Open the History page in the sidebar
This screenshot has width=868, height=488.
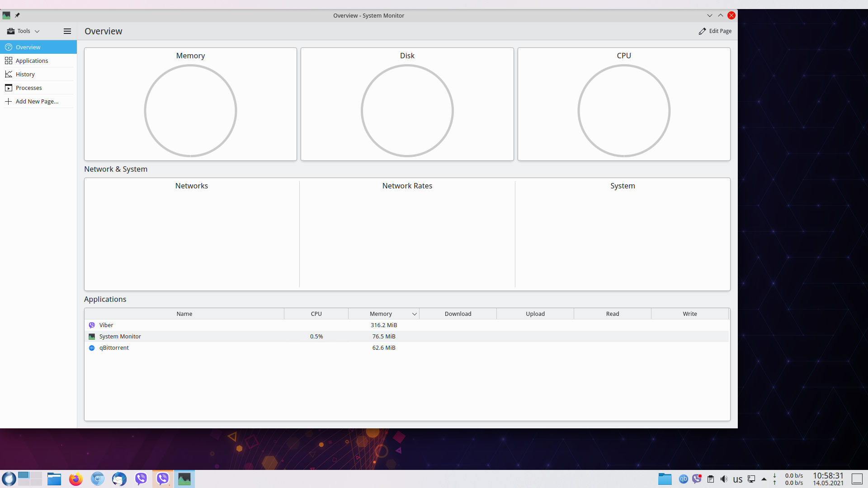[x=25, y=74]
